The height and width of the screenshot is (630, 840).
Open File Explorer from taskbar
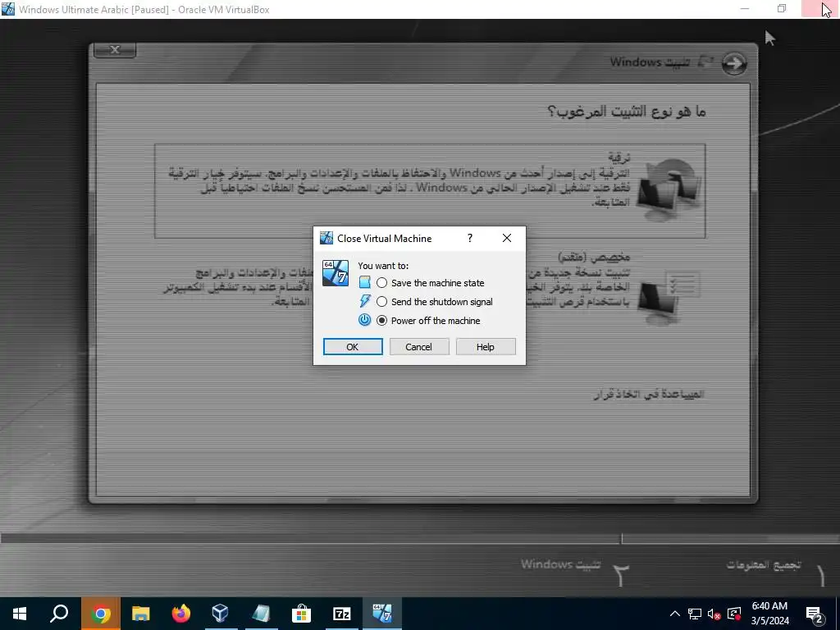coord(141,614)
